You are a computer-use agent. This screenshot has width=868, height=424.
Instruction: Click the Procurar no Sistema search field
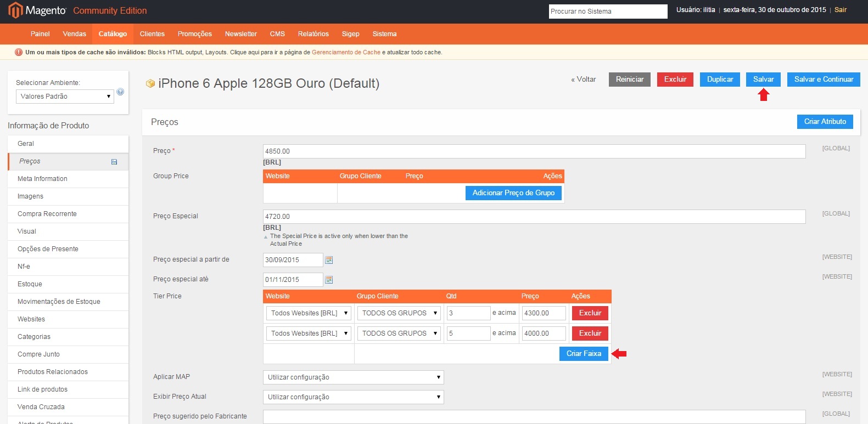pos(608,12)
